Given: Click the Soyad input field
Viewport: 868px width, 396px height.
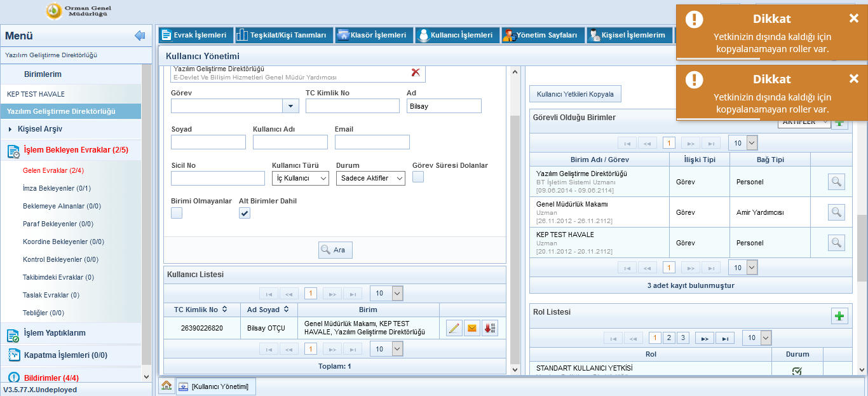Looking at the screenshot, I should click(208, 142).
